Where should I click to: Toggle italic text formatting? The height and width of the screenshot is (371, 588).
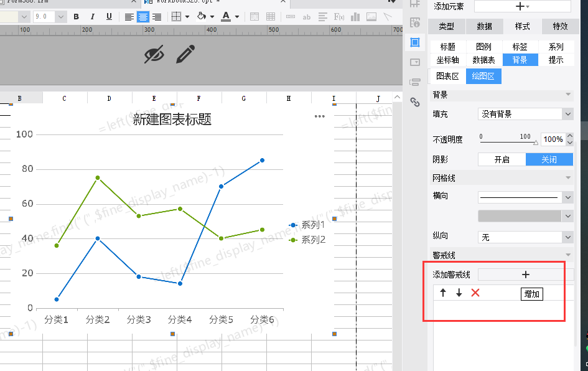(93, 17)
